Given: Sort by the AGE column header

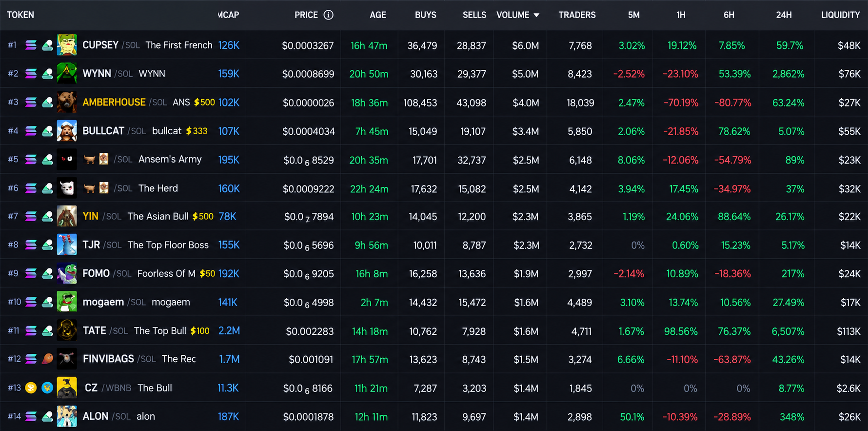Looking at the screenshot, I should (x=378, y=15).
